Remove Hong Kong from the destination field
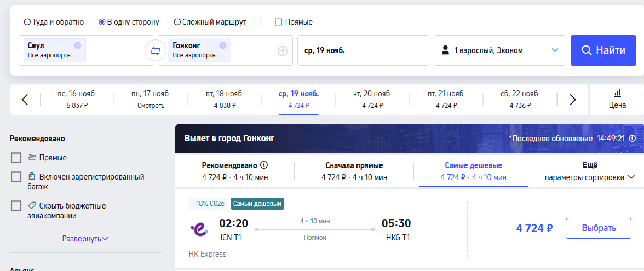Viewport: 644px width, 271px height. click(x=222, y=45)
